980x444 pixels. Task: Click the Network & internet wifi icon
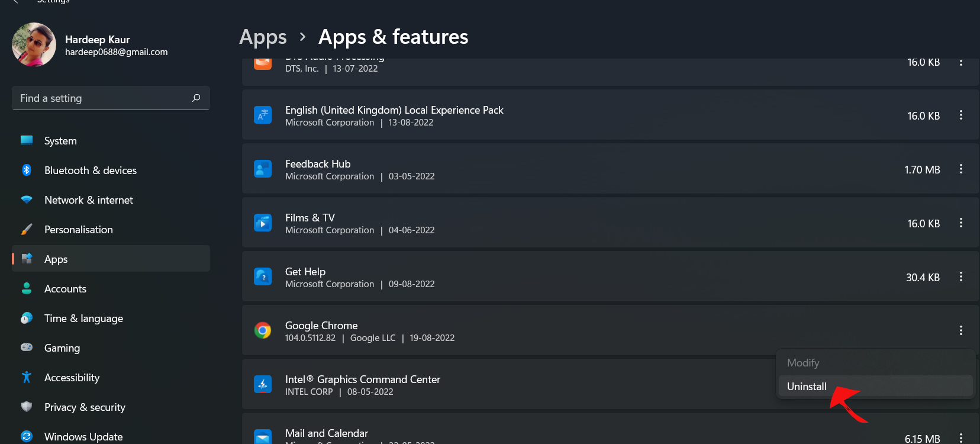(x=27, y=200)
